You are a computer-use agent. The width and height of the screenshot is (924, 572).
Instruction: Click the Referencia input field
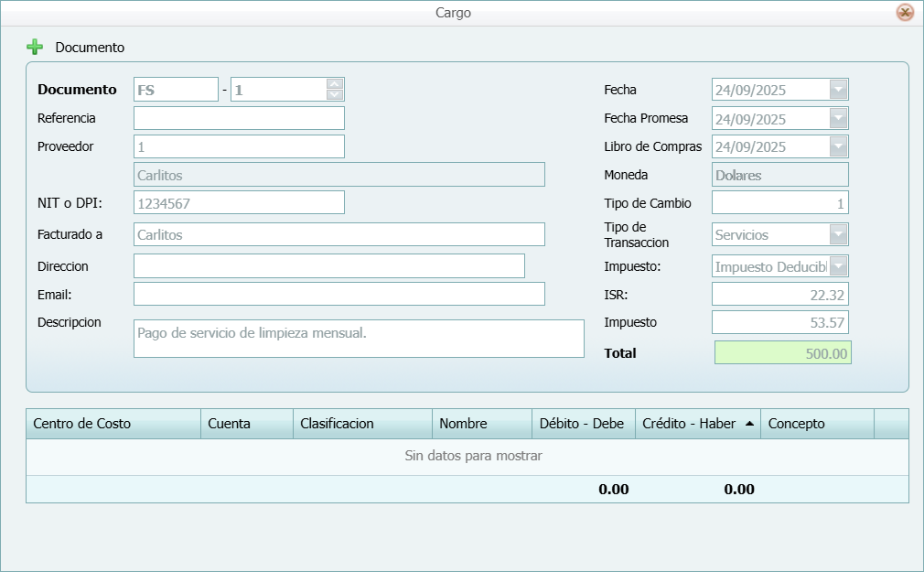click(239, 118)
